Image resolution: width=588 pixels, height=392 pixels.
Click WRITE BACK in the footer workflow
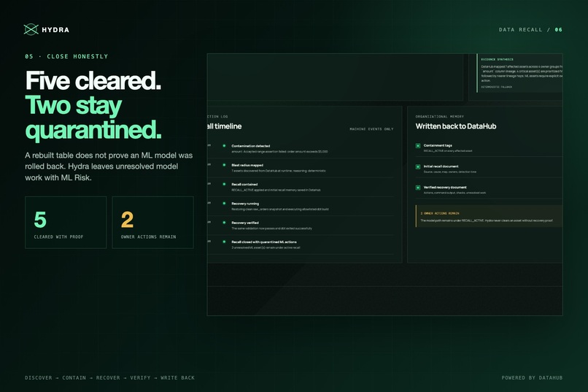coord(178,377)
